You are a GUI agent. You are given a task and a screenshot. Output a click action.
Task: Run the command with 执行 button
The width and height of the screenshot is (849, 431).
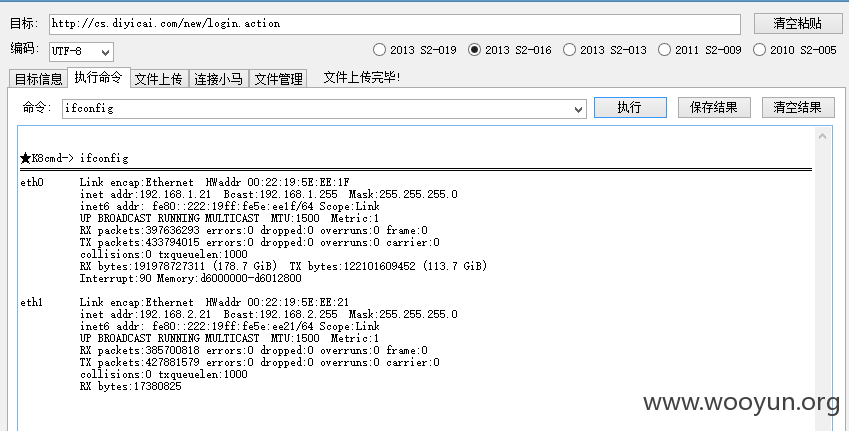(x=630, y=107)
